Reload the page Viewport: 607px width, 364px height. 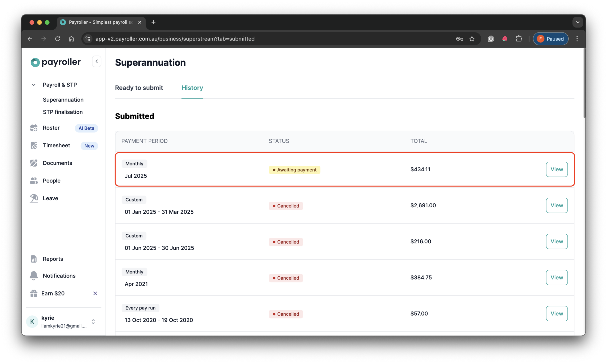pyautogui.click(x=57, y=39)
